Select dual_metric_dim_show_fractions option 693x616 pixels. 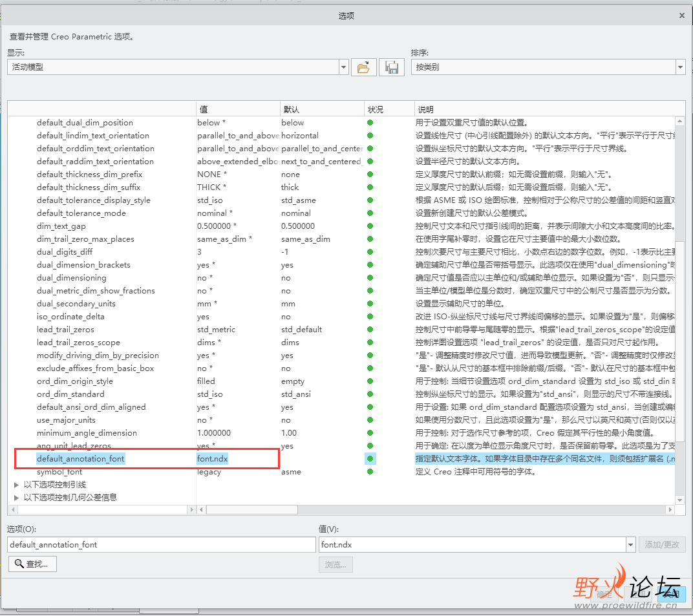[x=96, y=291]
